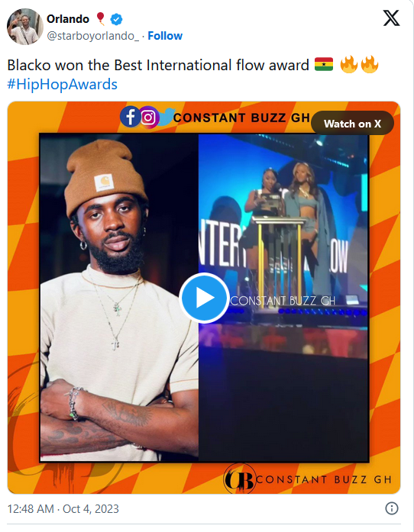414x532 pixels.
Task: Click the tweet info icon
Action: click(x=392, y=508)
